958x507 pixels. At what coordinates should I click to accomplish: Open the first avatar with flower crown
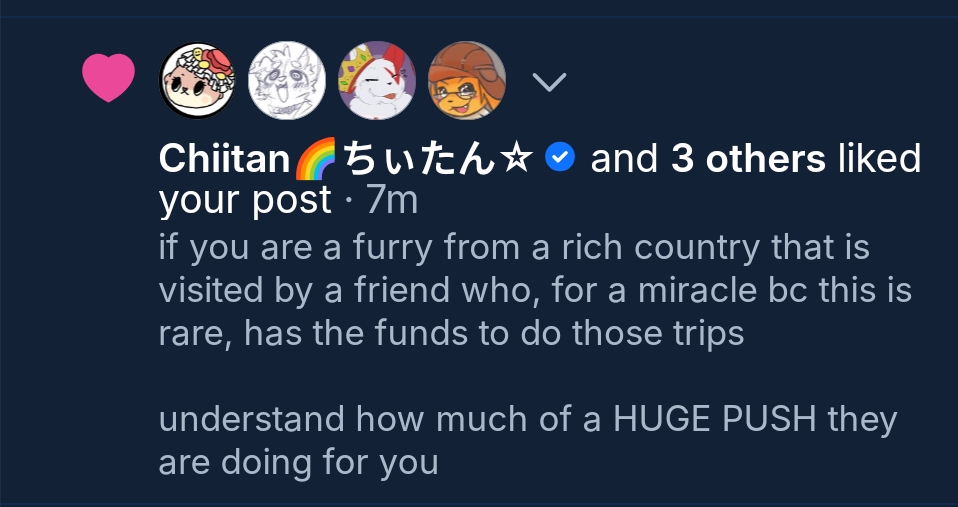(198, 80)
